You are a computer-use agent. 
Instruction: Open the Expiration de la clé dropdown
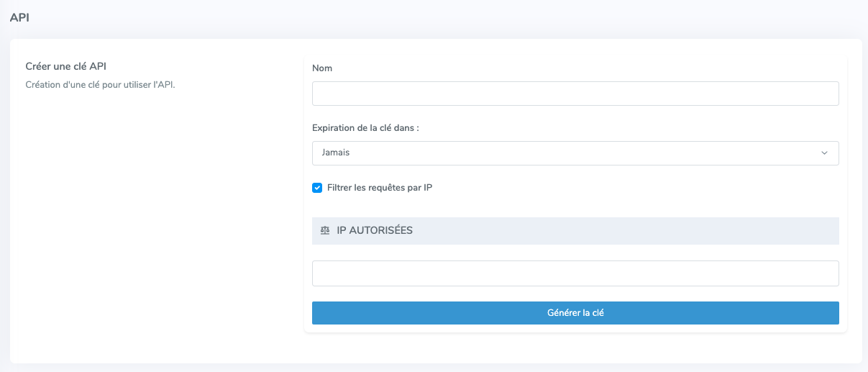575,153
